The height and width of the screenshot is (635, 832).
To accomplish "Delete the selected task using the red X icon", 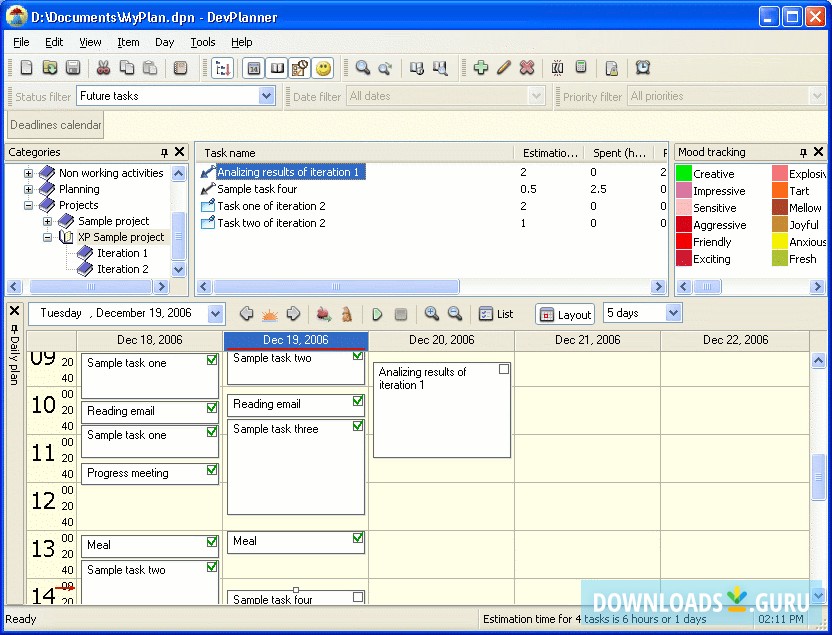I will [526, 67].
